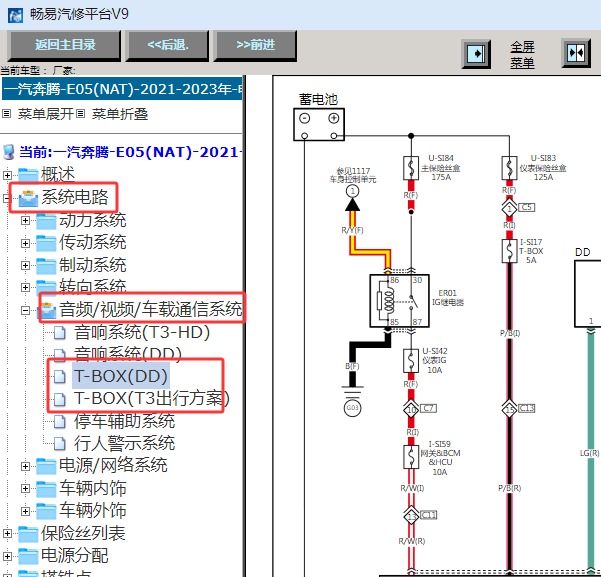
Task: Expand the 制动系统 node
Action: pos(25,265)
